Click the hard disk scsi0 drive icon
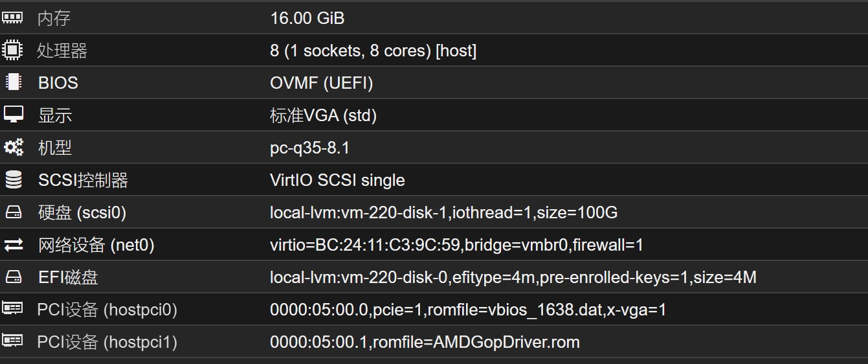Viewport: 868px width, 364px height. pos(13,212)
